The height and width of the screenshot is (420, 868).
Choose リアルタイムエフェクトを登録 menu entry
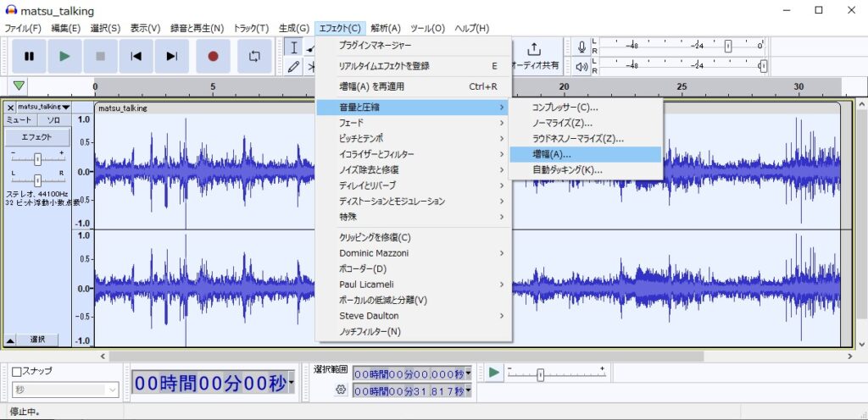coord(414,66)
